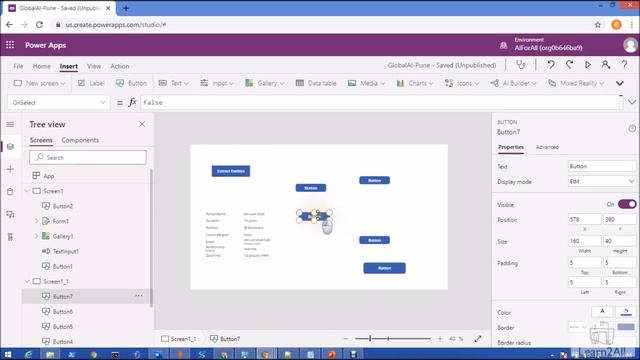Toggle the hamburger menu in the left rail
This screenshot has height=360, width=640.
(x=10, y=124)
